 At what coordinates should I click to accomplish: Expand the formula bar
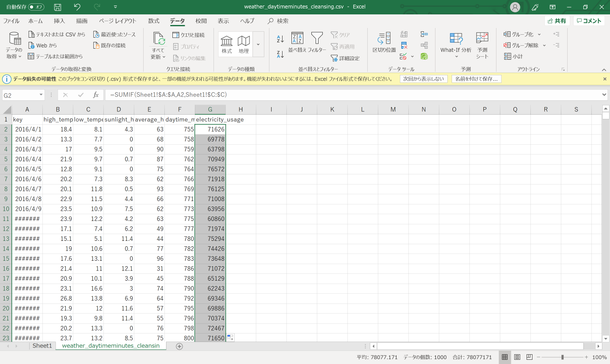click(x=604, y=95)
